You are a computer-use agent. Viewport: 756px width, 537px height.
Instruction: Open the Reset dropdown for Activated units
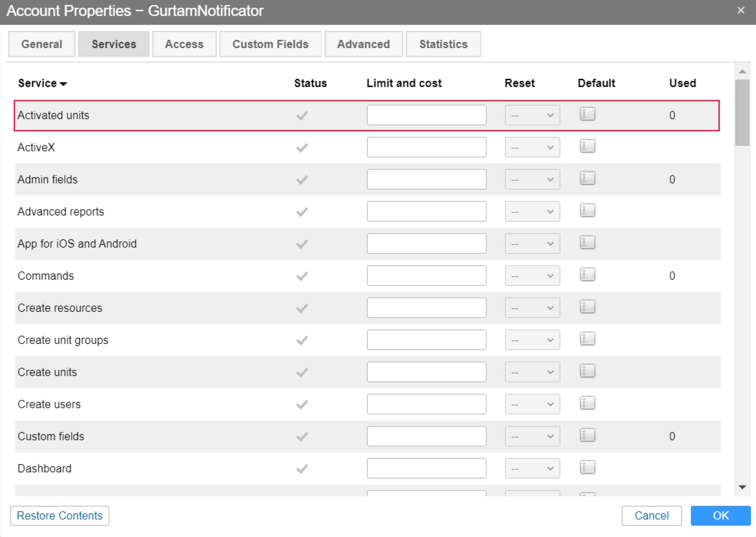coord(532,115)
